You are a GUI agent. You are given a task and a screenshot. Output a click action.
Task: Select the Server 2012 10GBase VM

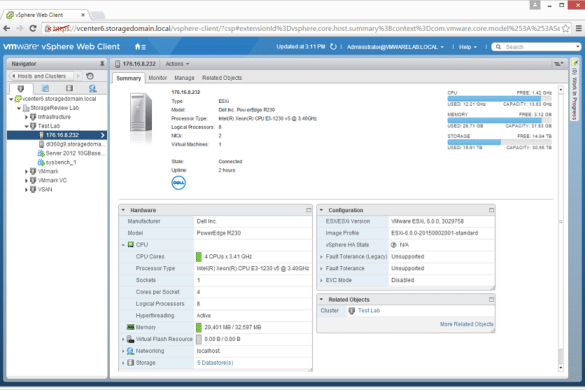pos(71,153)
